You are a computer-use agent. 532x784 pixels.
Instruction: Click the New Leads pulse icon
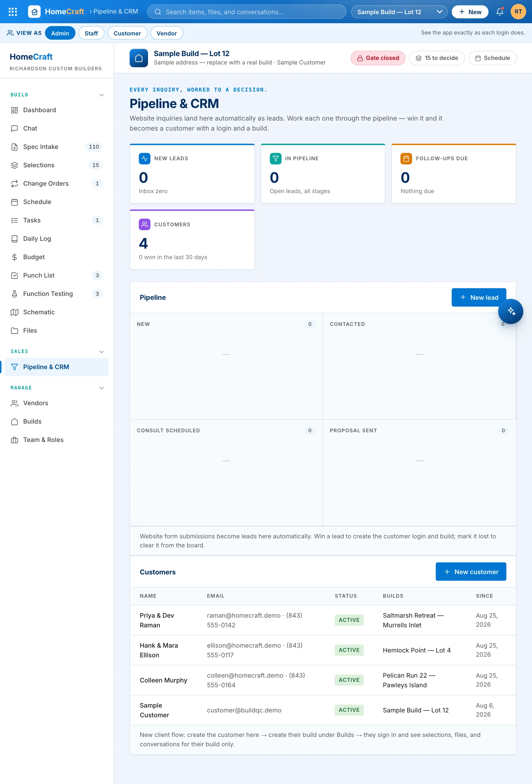click(x=144, y=159)
